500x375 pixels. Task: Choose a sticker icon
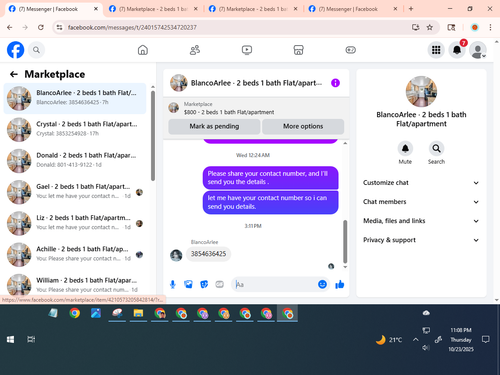pos(204,284)
